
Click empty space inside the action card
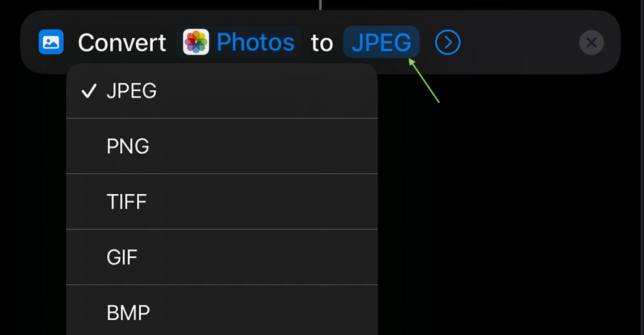[519, 43]
